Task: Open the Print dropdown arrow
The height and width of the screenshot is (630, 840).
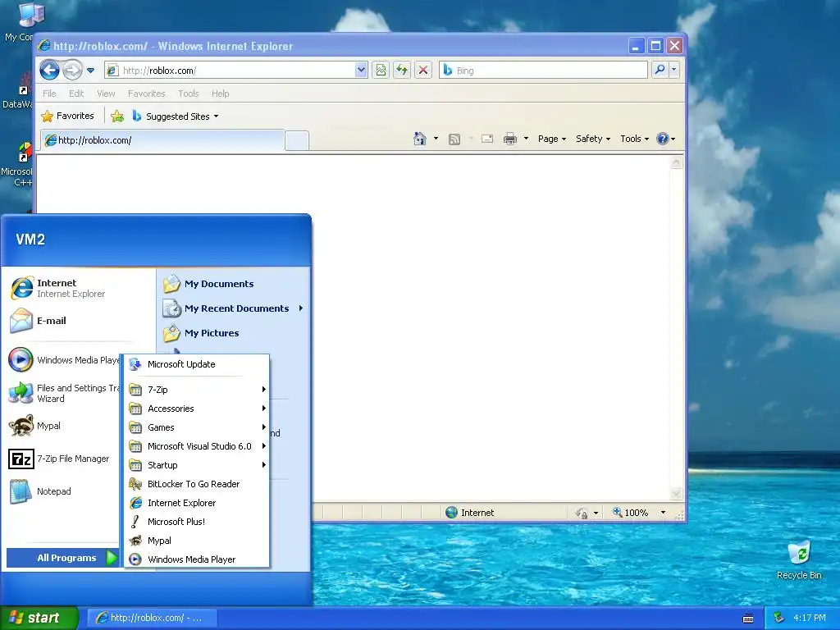Action: click(526, 139)
